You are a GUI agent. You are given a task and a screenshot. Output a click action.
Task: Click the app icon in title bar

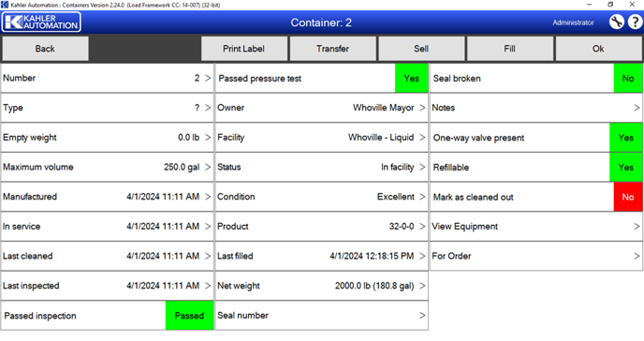coord(5,5)
